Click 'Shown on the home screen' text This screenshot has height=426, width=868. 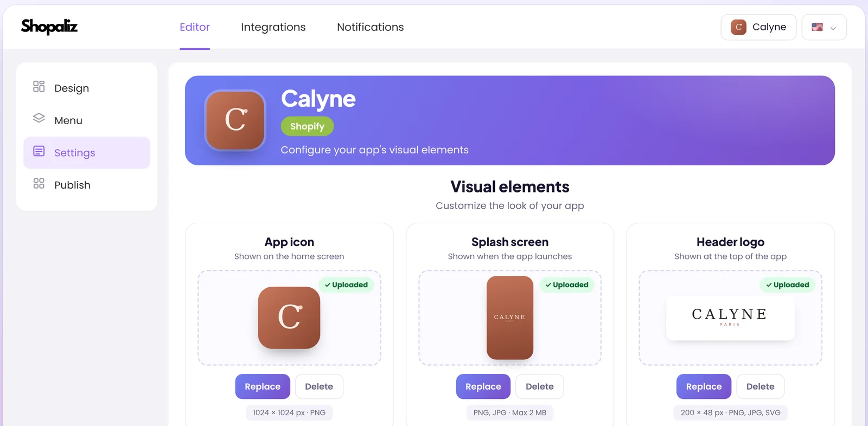point(289,256)
